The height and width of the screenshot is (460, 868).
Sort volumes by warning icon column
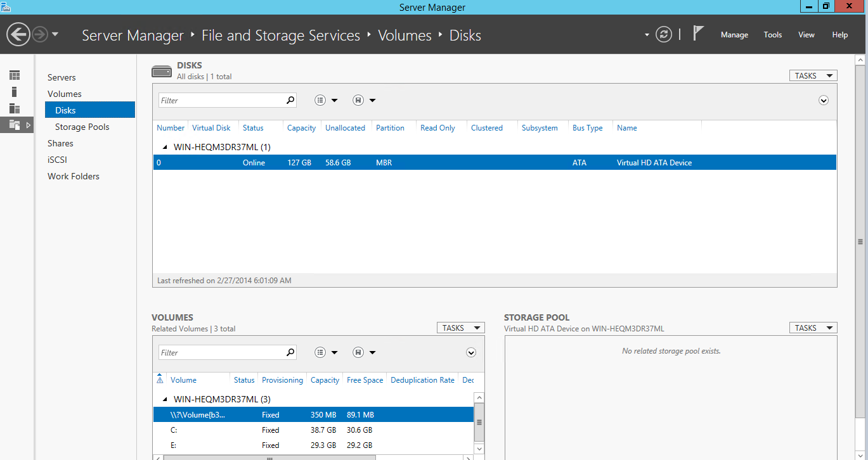click(159, 380)
